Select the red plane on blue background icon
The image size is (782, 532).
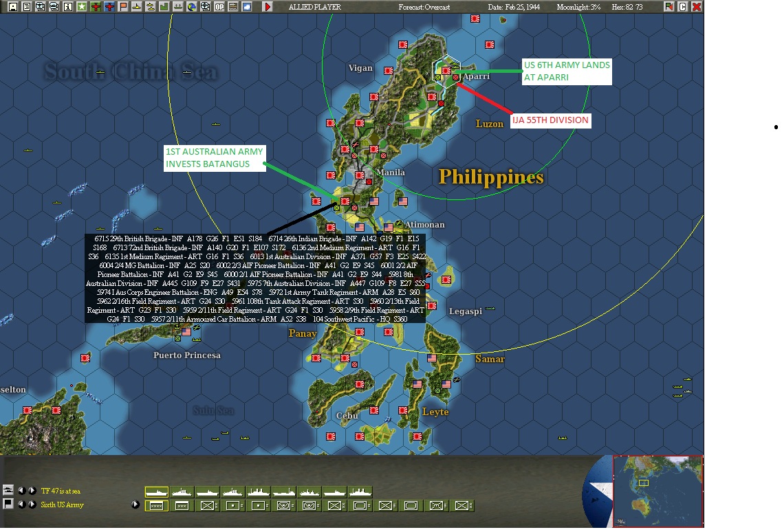(x=109, y=7)
